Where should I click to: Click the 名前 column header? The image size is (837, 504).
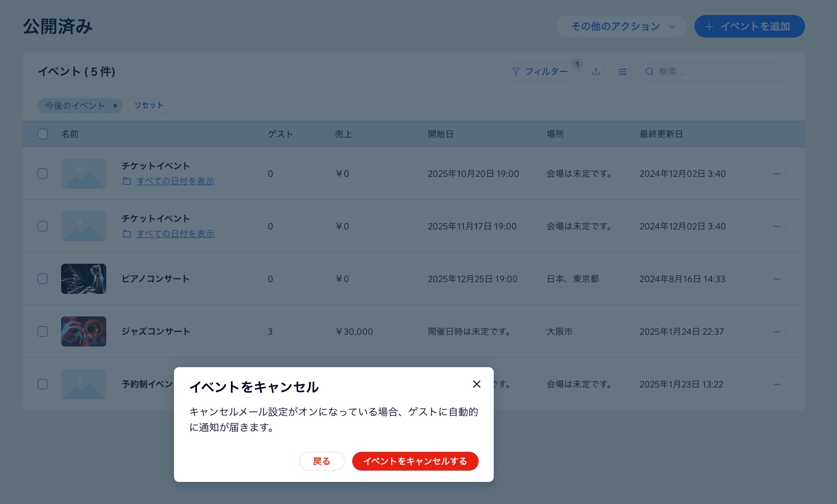[70, 134]
